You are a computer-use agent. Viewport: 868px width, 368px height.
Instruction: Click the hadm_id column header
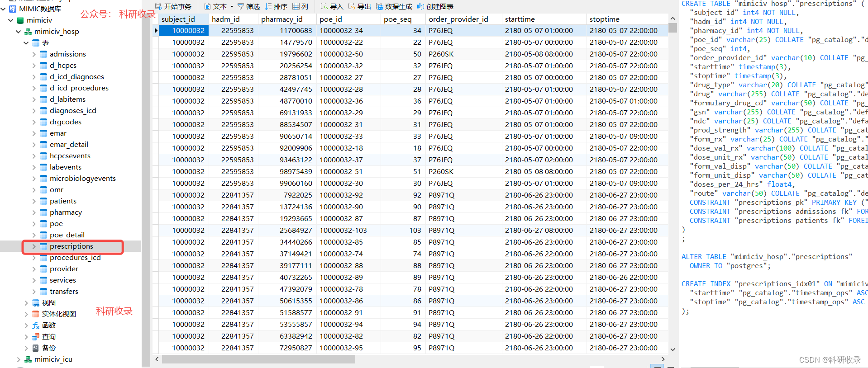(233, 19)
